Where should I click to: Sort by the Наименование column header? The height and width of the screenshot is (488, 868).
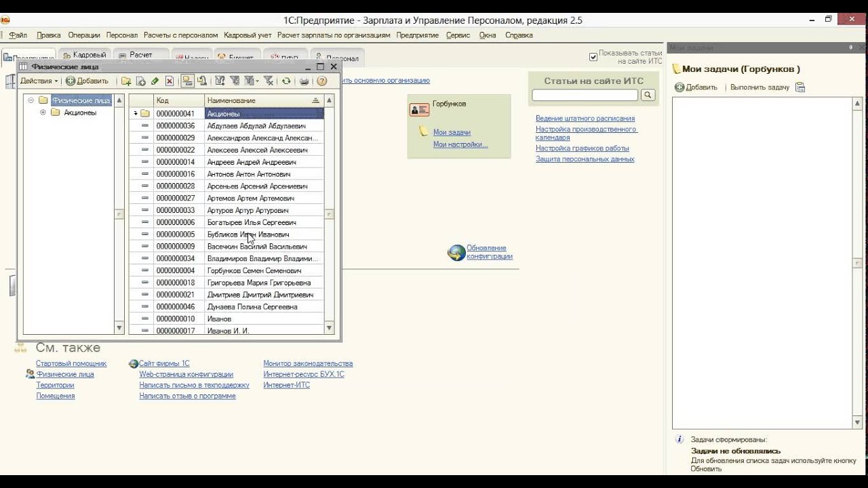[264, 100]
